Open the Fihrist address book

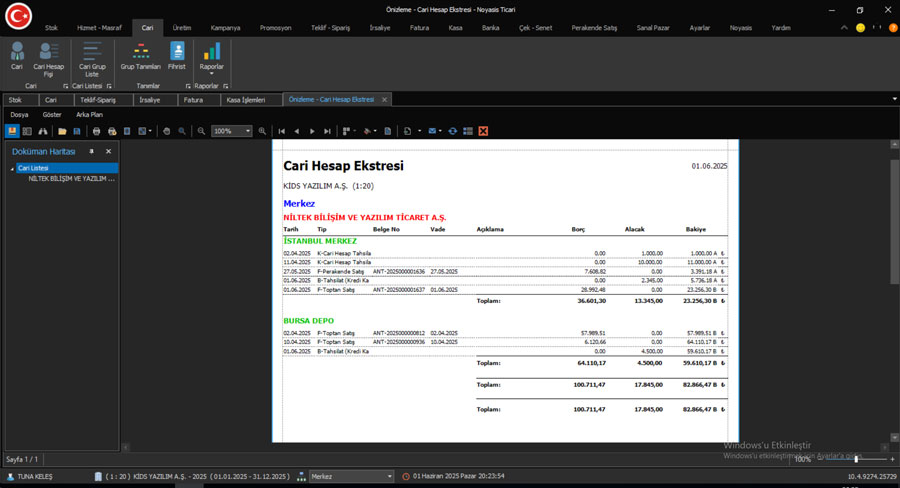click(x=177, y=56)
